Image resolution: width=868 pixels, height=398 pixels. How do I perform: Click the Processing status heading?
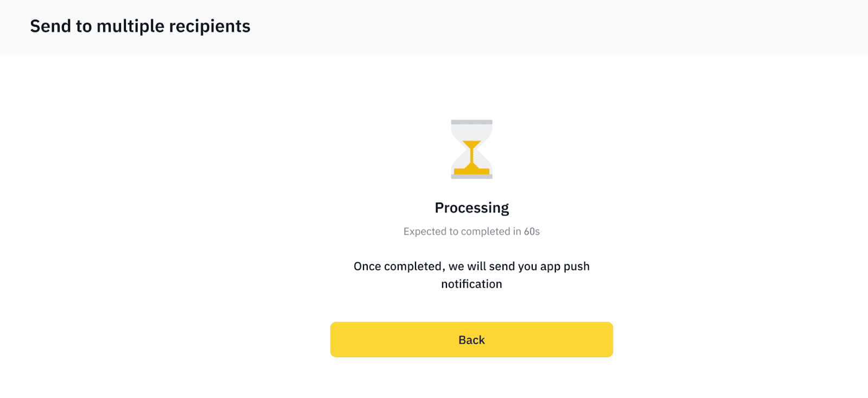[x=471, y=208]
